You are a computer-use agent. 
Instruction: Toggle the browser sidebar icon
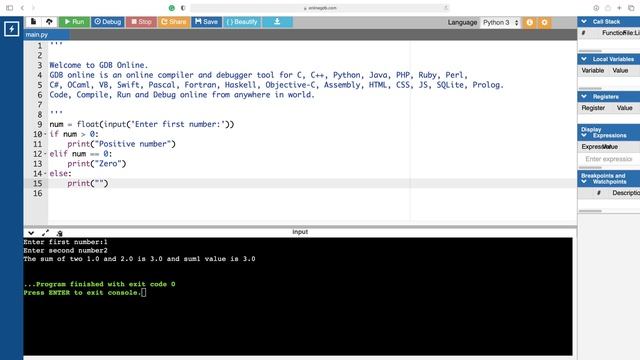(9, 8)
